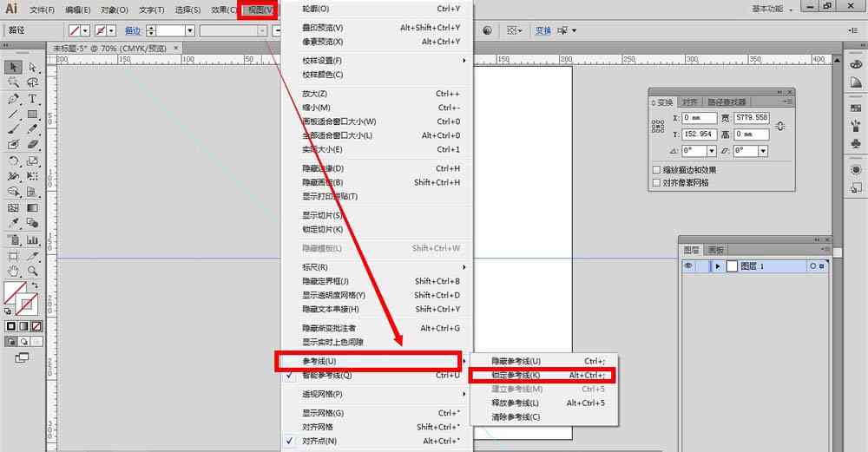The image size is (868, 452).
Task: Choose 释放参考线(L) in submenu
Action: click(x=543, y=403)
